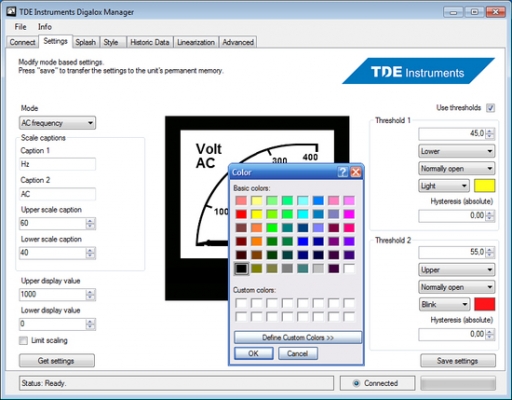This screenshot has width=512, height=400.
Task: Close the Color dialog with the X
Action: tap(356, 172)
